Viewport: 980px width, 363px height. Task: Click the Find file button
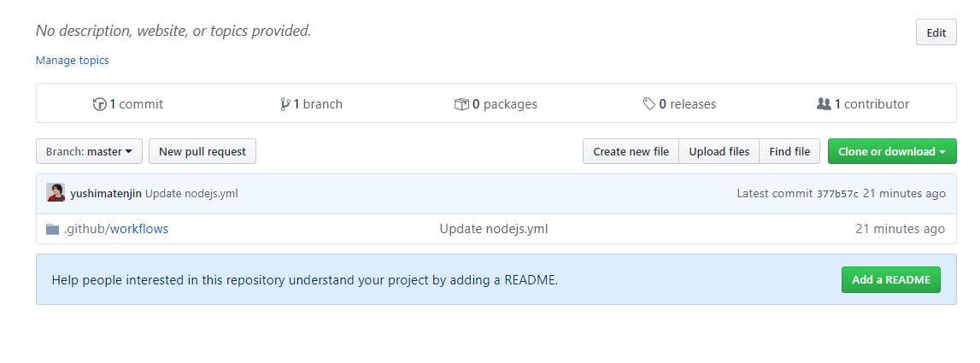coord(789,152)
